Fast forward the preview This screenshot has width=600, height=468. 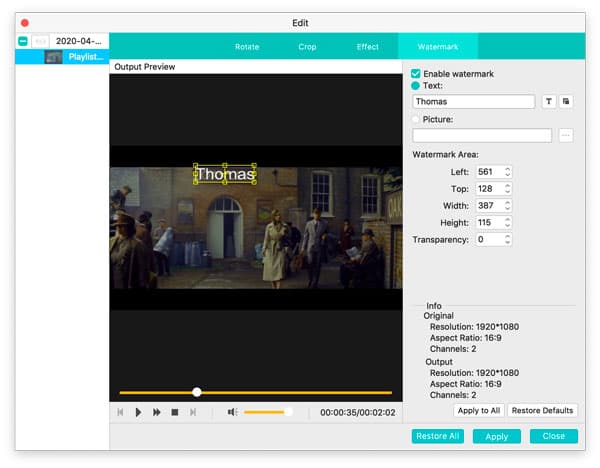157,412
